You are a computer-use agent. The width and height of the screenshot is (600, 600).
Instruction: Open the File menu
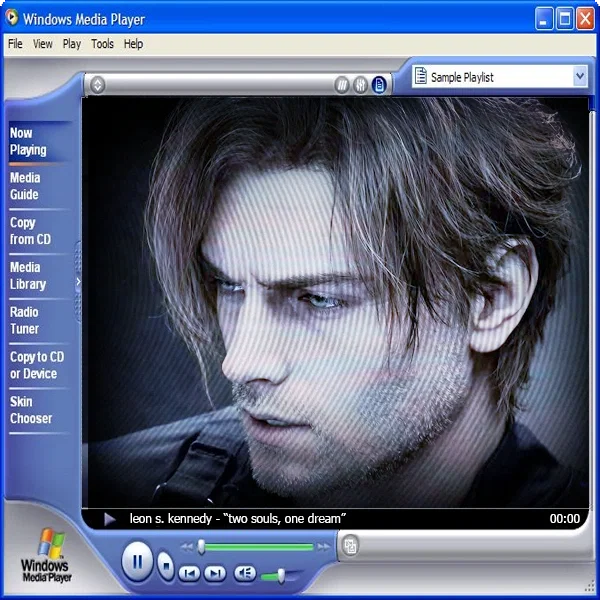pos(15,44)
